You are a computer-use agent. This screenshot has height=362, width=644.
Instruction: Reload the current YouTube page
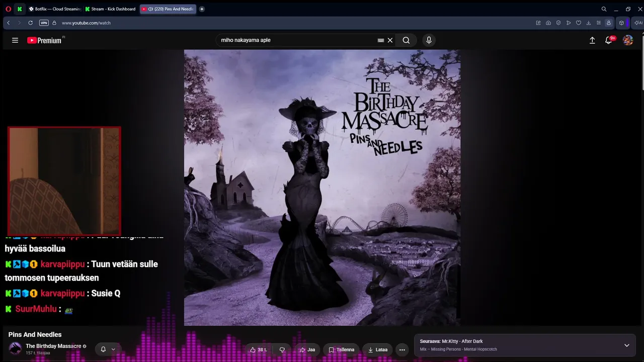point(30,23)
